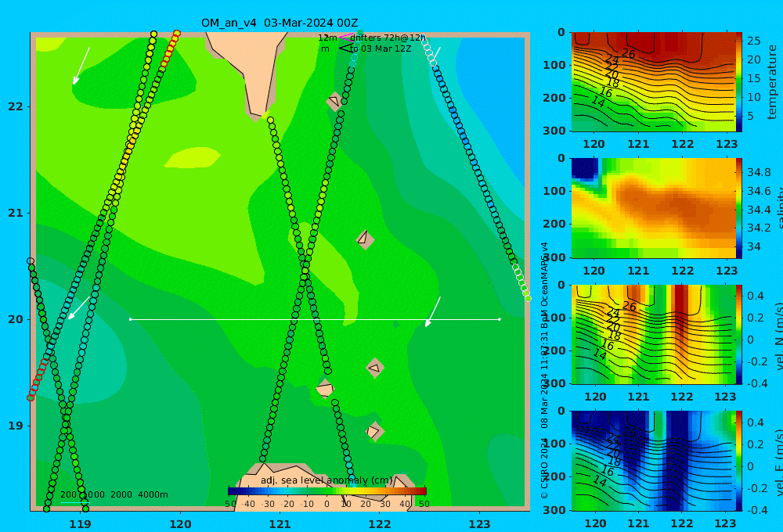Click latitude label 22 on main map
The width and height of the screenshot is (783, 532).
[15, 106]
